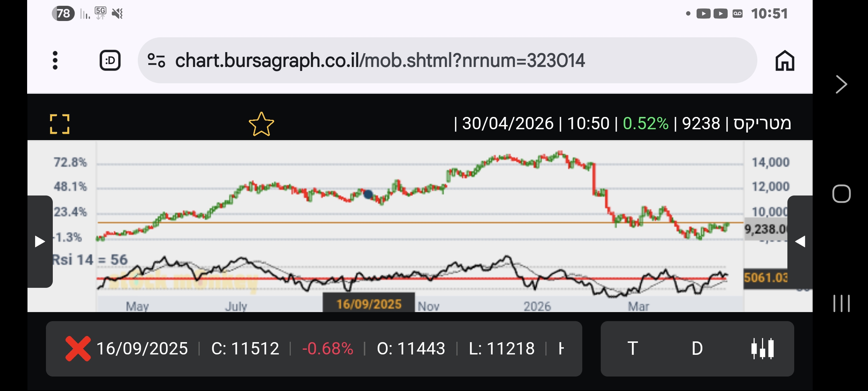Screen dimensions: 868x391
Task: Open Android recent apps button
Action: pyautogui.click(x=841, y=303)
